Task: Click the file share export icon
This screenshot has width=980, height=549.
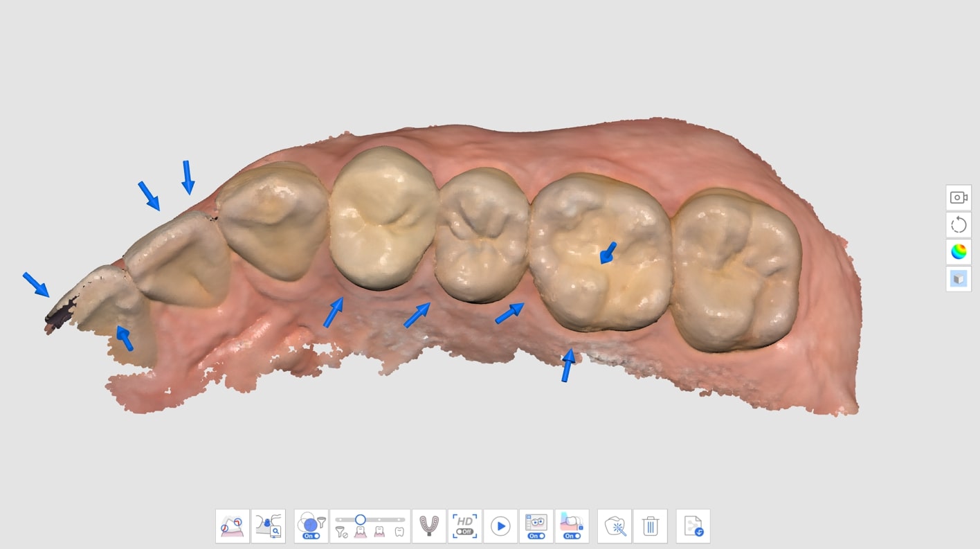Action: pyautogui.click(x=693, y=526)
